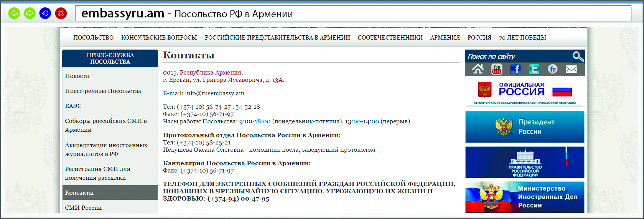
Task: Open the 70 ЛЕТ ПОБЕДЫ menu item
Action: pyautogui.click(x=522, y=38)
